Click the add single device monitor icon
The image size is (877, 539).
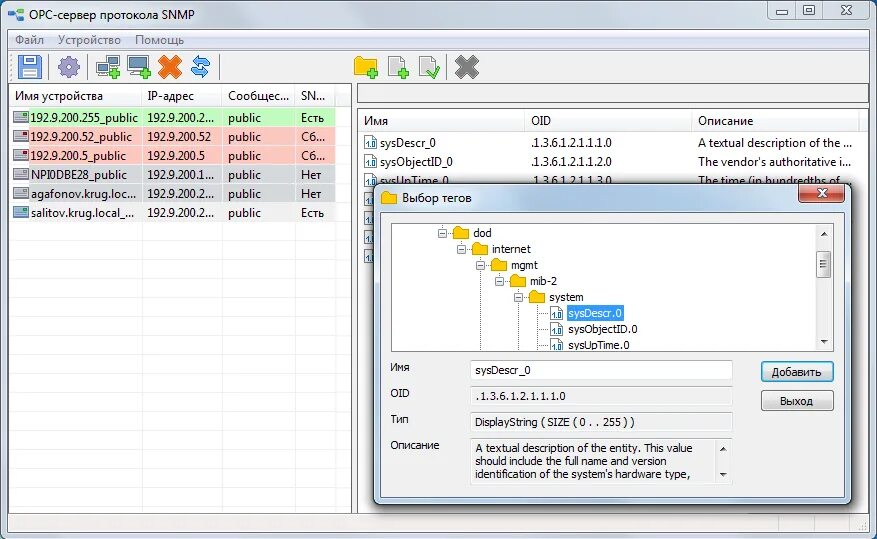tap(139, 67)
